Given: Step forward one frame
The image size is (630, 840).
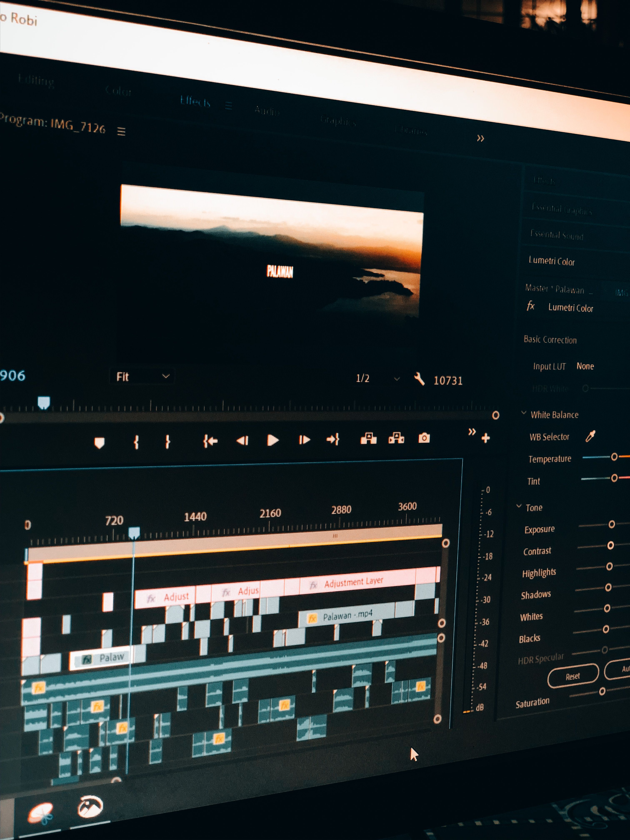Looking at the screenshot, I should (304, 440).
